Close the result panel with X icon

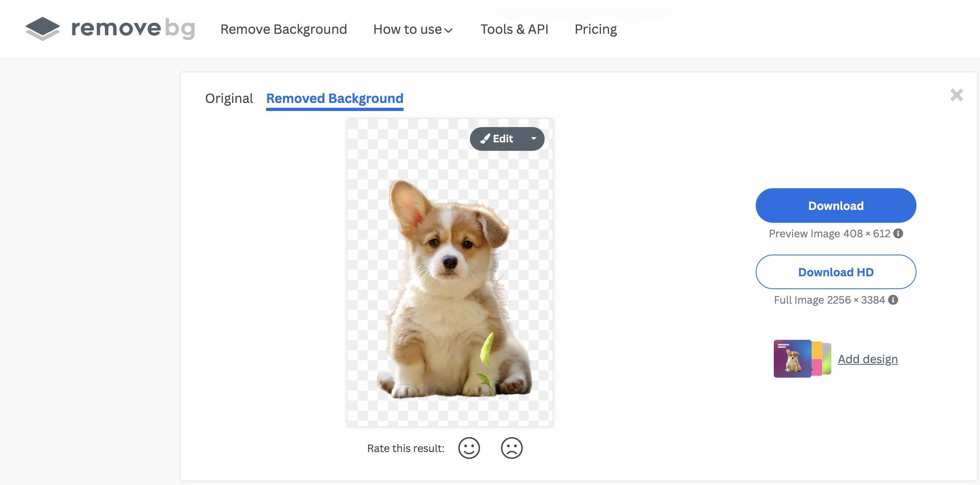956,95
